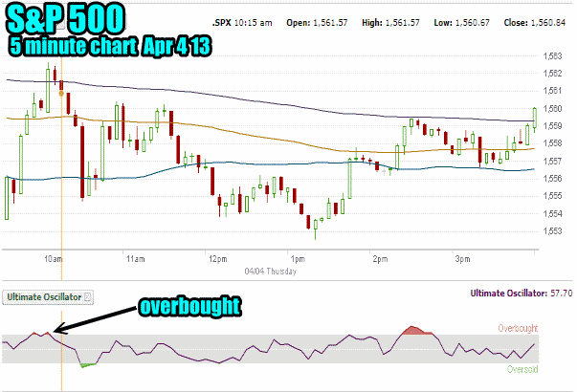Click the 10am time axis label

tap(54, 259)
